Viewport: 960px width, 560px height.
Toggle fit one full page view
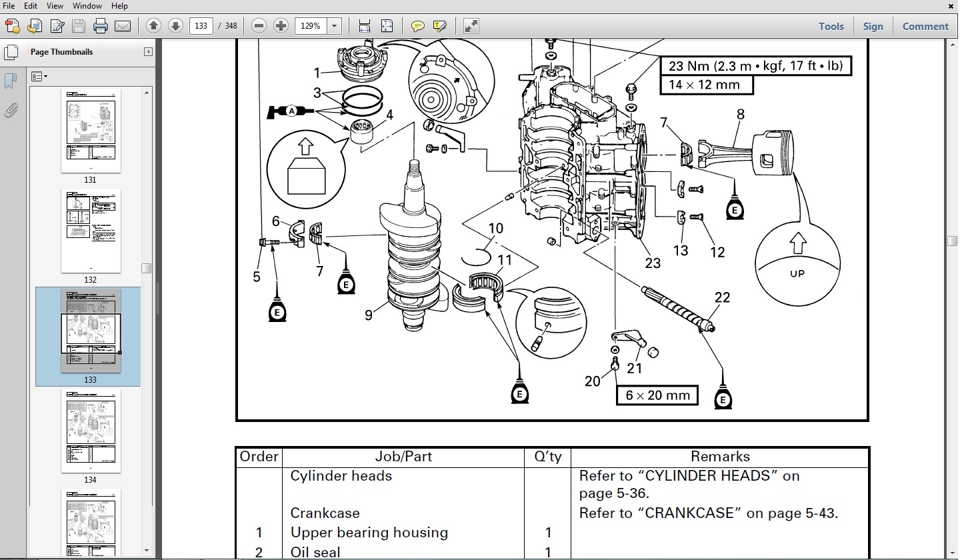coord(387,26)
